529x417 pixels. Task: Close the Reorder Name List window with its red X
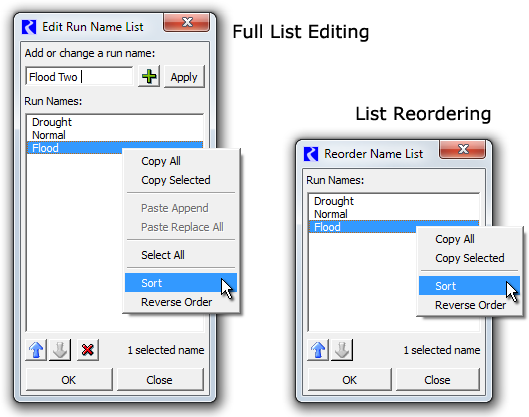(x=463, y=149)
